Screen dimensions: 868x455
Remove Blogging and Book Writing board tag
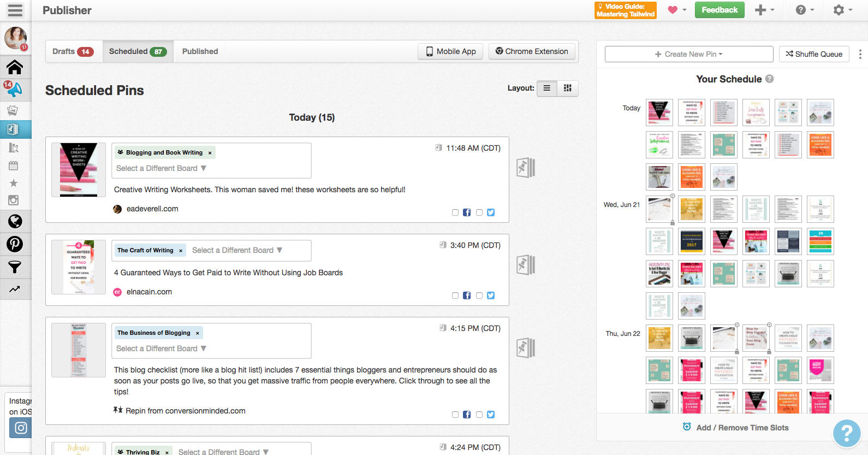[210, 153]
